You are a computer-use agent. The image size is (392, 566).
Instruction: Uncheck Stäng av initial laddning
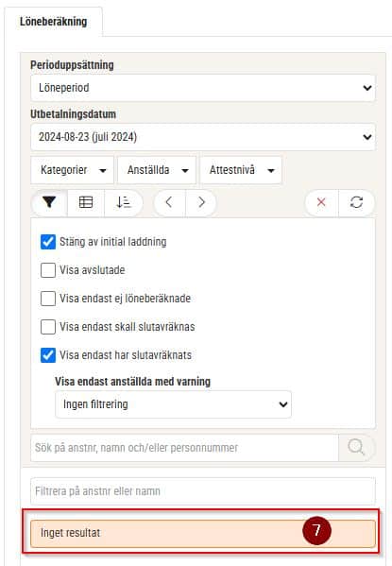(48, 242)
